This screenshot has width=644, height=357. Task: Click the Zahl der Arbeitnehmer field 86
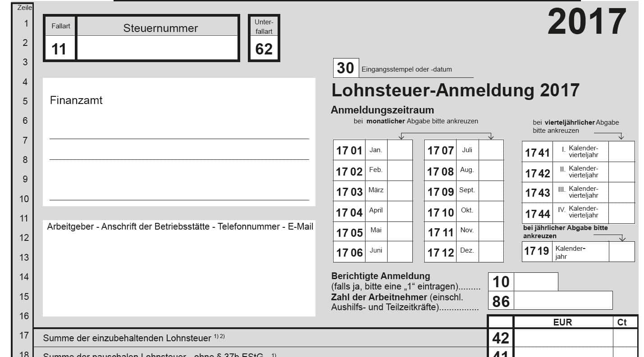(563, 300)
